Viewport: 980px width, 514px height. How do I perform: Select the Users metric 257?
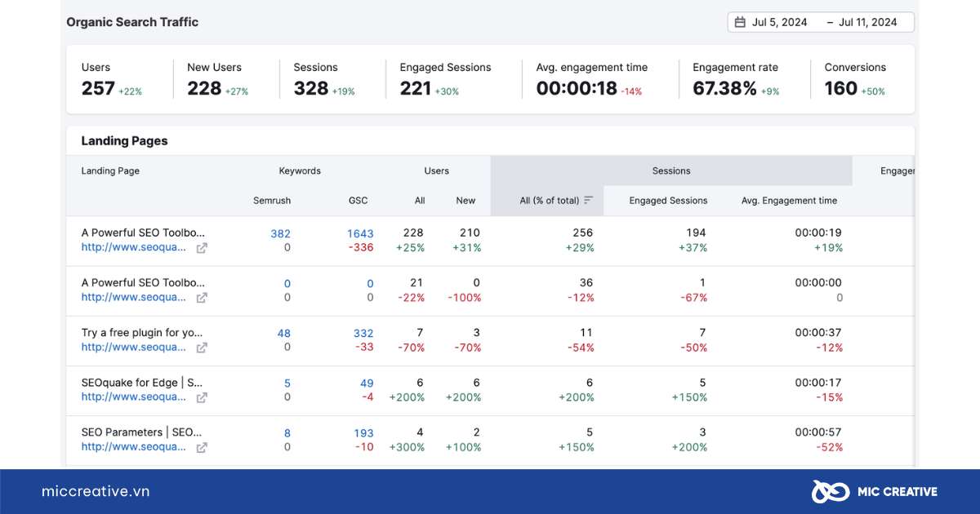pos(98,88)
